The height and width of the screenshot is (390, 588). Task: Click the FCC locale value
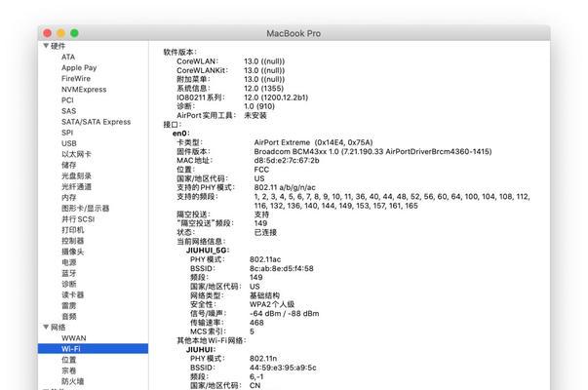[261, 170]
